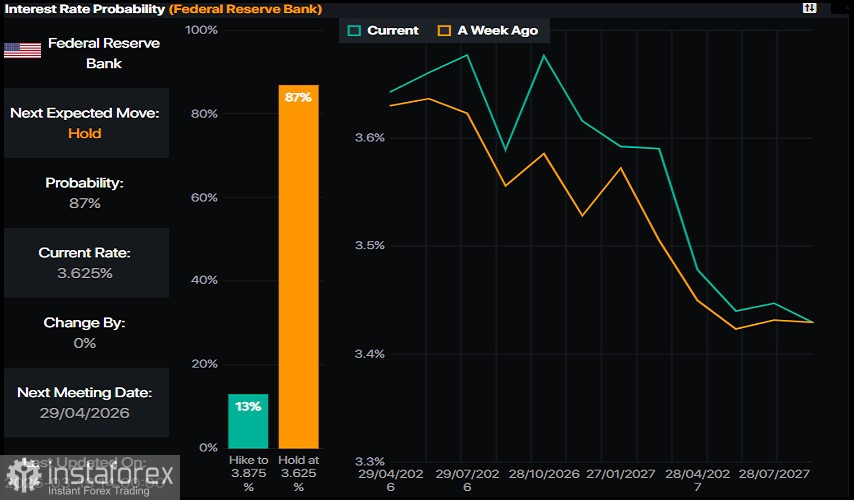Screen dimensions: 854x500
Task: Click the 87% value under Probability
Action: 84,203
